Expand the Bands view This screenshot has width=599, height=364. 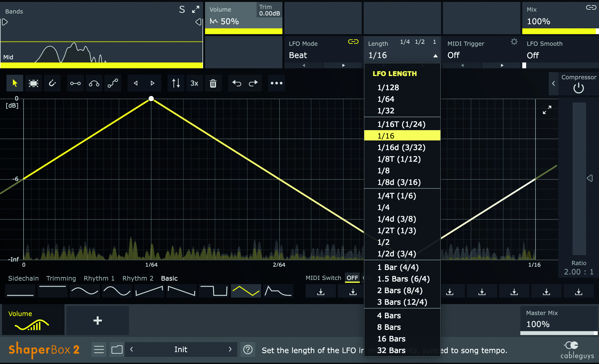tap(196, 10)
